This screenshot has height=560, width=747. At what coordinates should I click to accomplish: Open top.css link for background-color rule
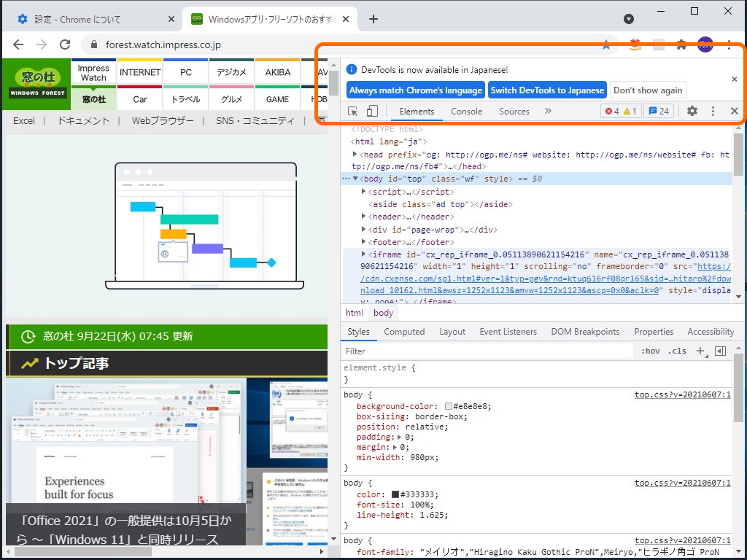[x=682, y=394]
